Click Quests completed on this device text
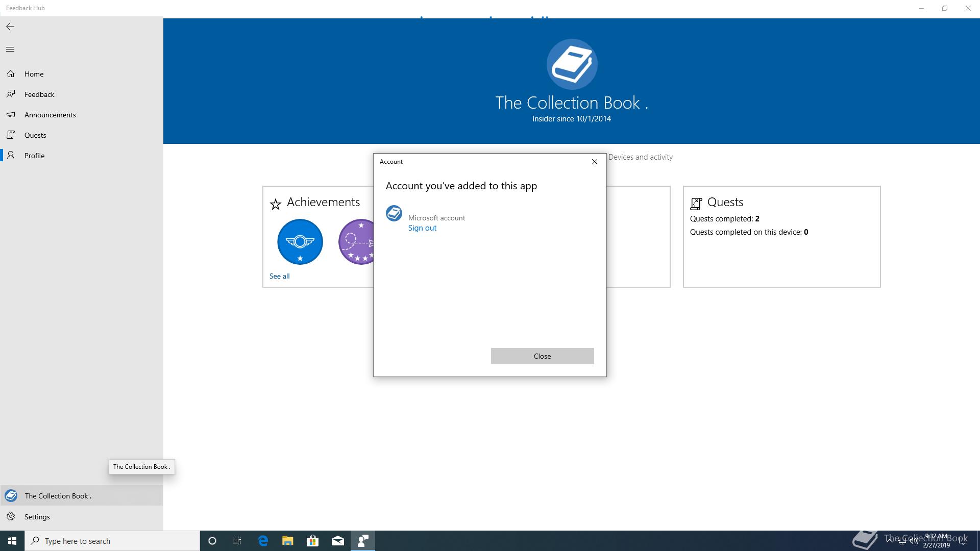980x551 pixels. tap(749, 232)
